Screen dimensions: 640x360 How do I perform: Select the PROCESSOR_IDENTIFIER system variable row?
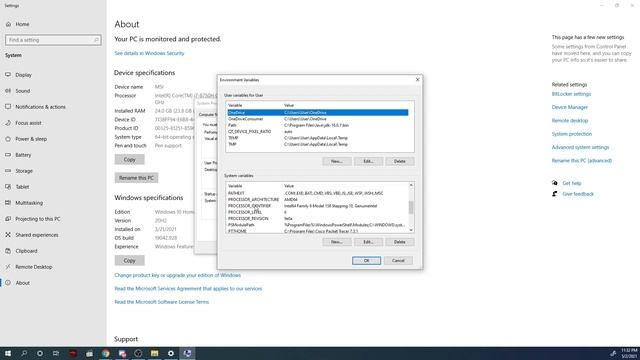(318, 206)
